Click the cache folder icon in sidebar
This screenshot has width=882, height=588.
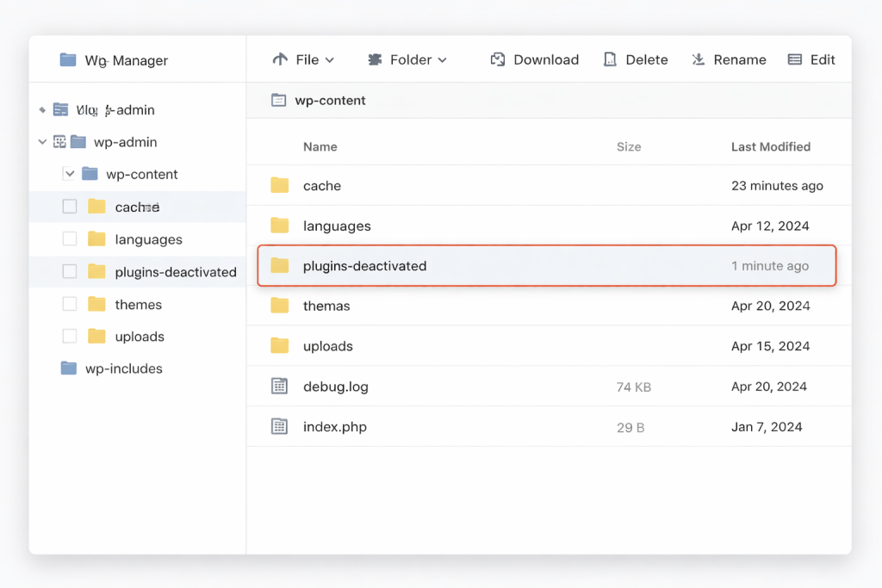click(96, 207)
